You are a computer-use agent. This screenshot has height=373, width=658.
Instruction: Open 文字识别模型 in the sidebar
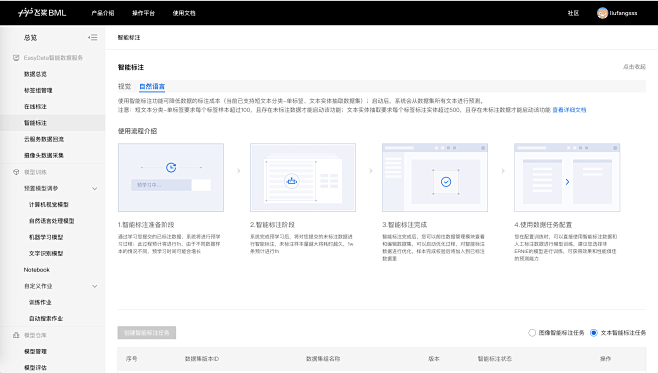[x=46, y=253]
